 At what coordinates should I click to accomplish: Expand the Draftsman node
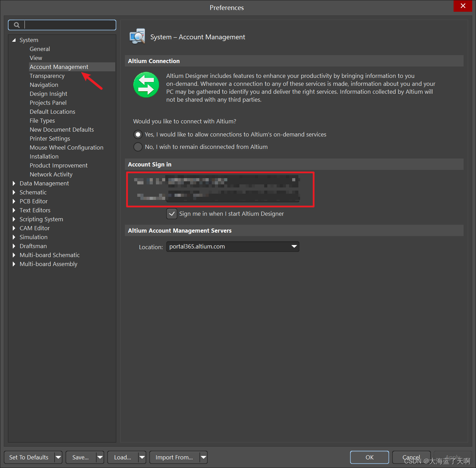pos(14,246)
